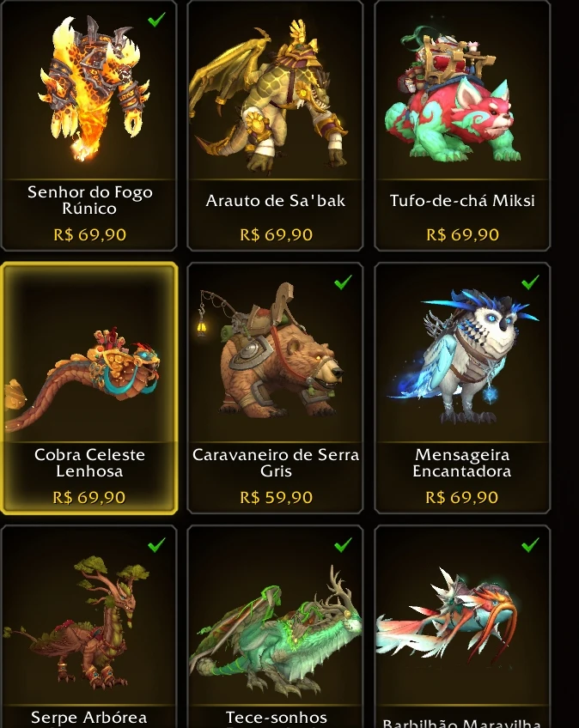This screenshot has height=728, width=579.
Task: Open the Caravaneiro de Serra Gris bear mount
Action: pos(275,388)
